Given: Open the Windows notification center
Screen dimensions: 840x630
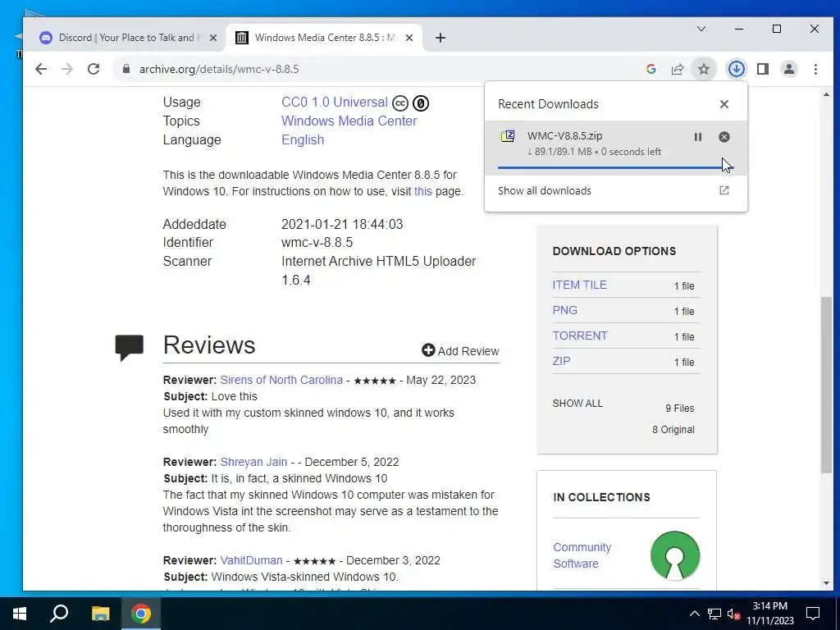Looking at the screenshot, I should [x=813, y=614].
